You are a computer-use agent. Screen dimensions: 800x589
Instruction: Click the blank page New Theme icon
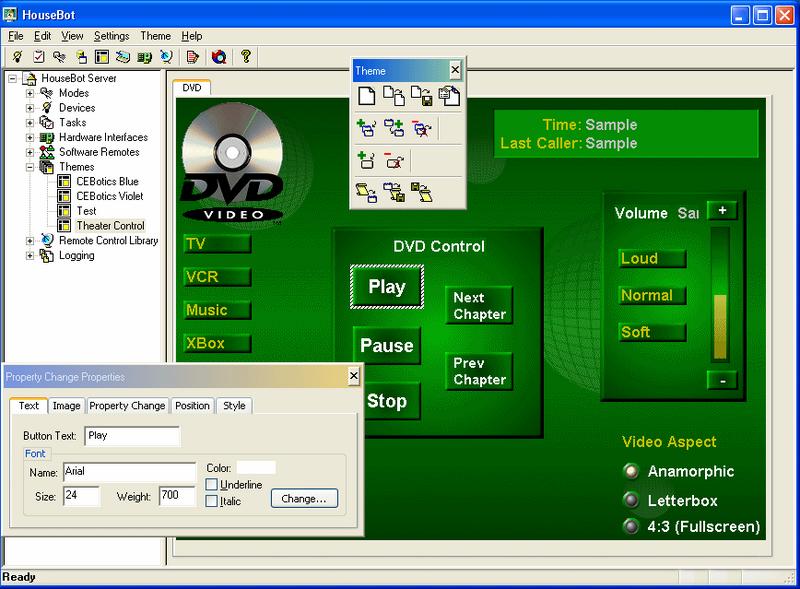tap(366, 95)
